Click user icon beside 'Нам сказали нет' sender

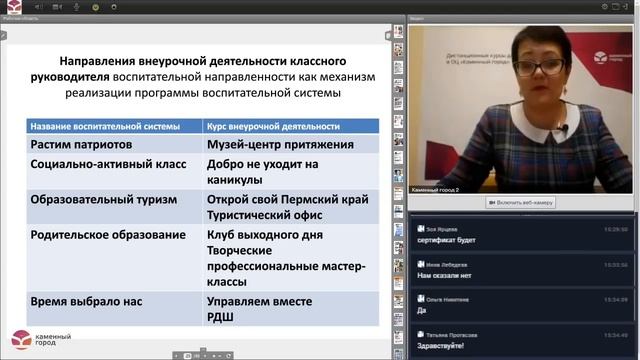coord(421,264)
